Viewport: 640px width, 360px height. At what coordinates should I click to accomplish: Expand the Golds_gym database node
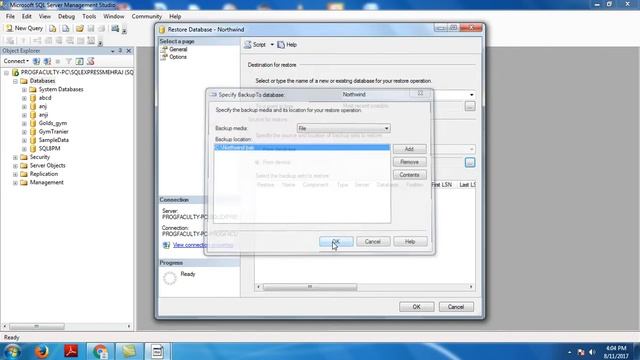24,123
